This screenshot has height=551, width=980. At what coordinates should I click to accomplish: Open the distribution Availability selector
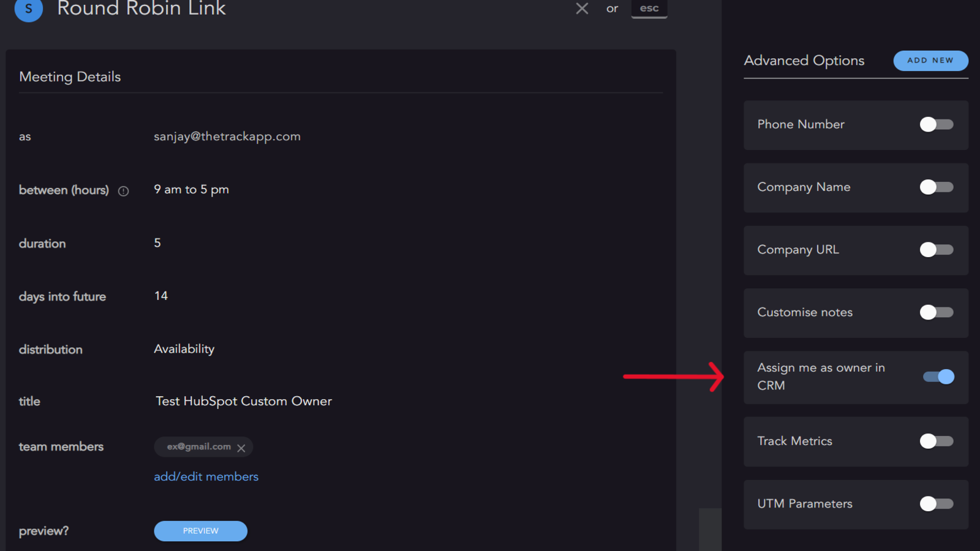click(x=184, y=349)
